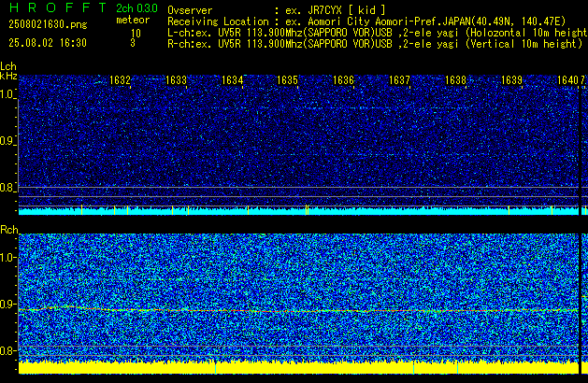
Task: Select the 1639 time marker
Action: (x=511, y=80)
